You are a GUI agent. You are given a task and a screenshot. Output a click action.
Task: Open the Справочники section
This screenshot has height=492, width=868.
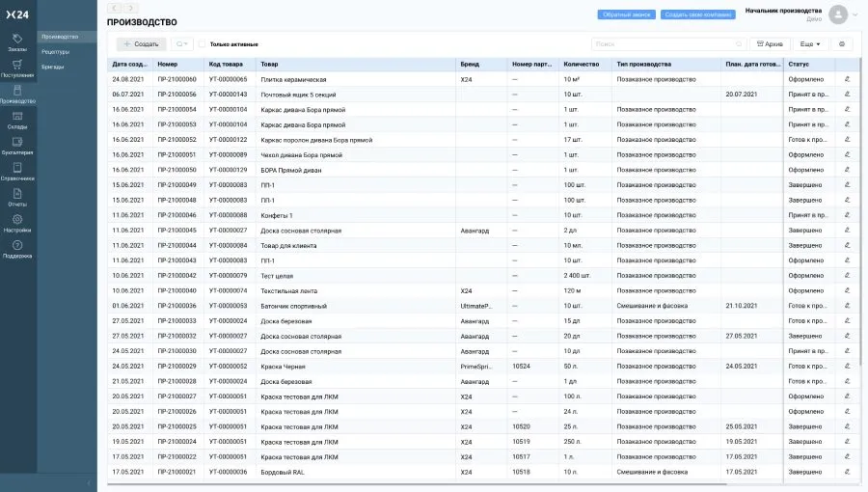(17, 173)
